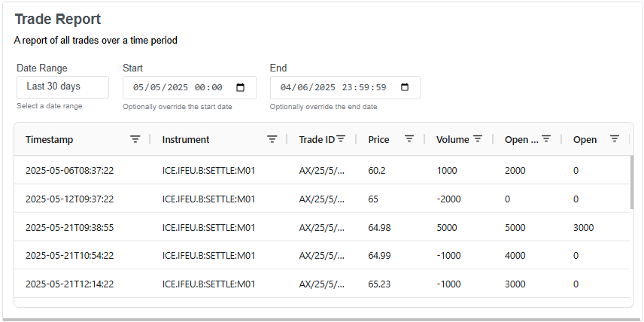The image size is (644, 322).
Task: Open filter menu for Volume column
Action: tap(478, 139)
